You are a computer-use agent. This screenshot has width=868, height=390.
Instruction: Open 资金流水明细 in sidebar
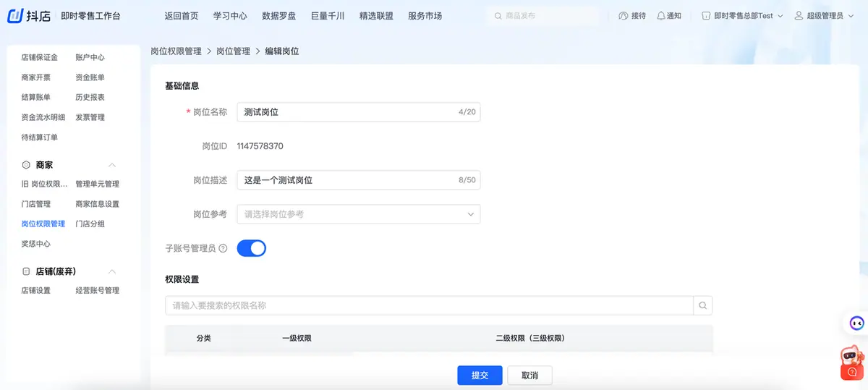tap(43, 117)
